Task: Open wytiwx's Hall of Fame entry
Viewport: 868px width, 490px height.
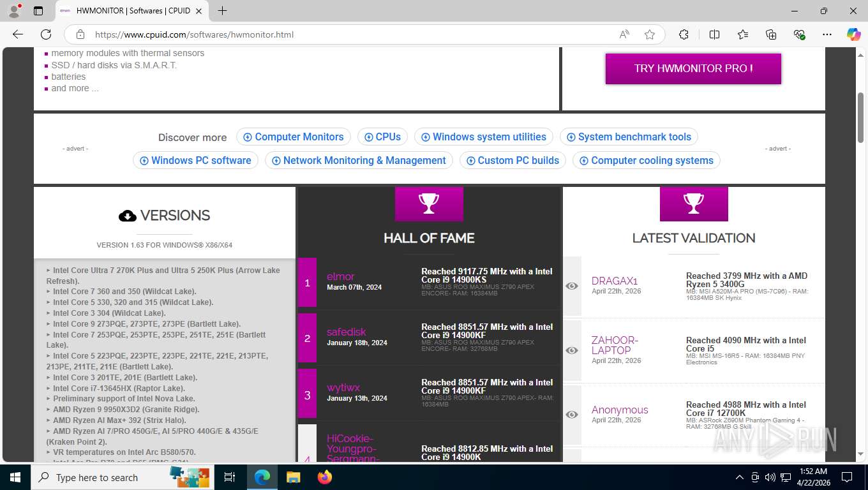Action: click(343, 387)
